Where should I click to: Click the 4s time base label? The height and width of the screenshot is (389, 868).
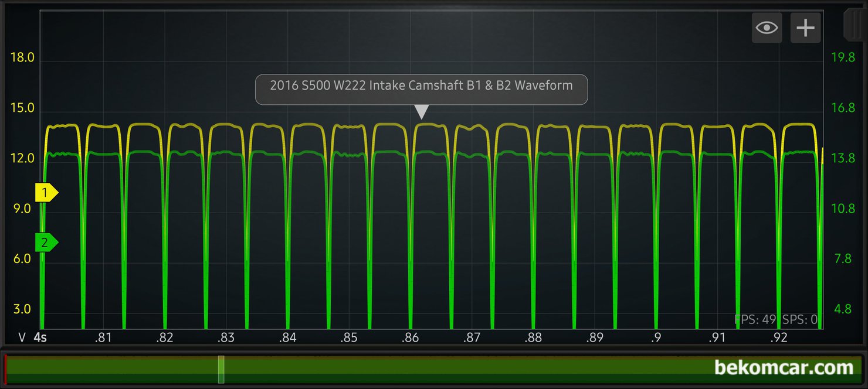point(40,337)
